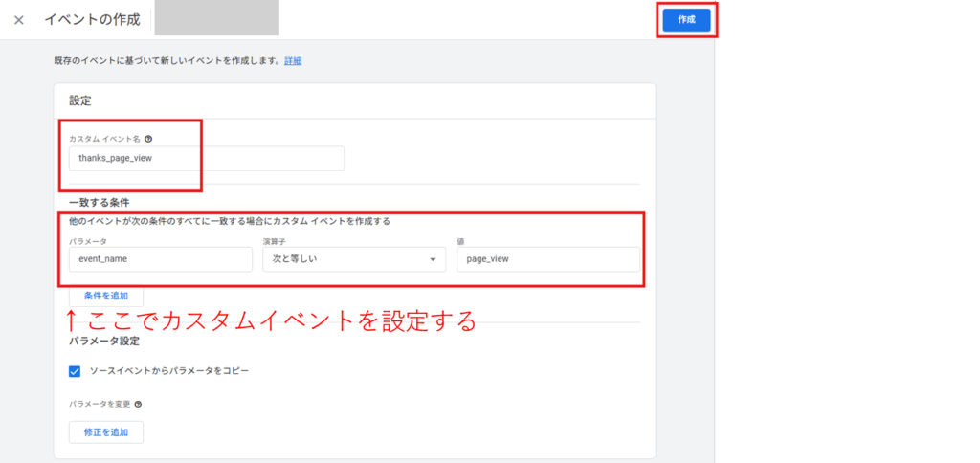Close the イベントの作成 panel with X icon
Image resolution: width=980 pixels, height=463 pixels.
(19, 20)
